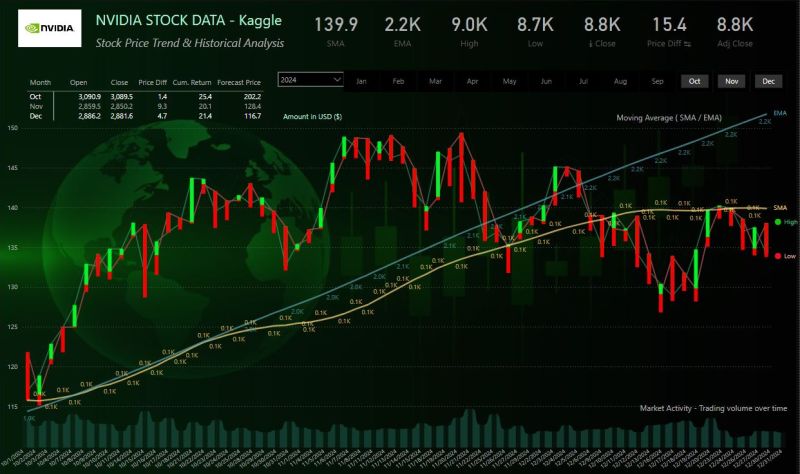The image size is (800, 474).
Task: Click the info icon beside Close card
Action: [589, 45]
